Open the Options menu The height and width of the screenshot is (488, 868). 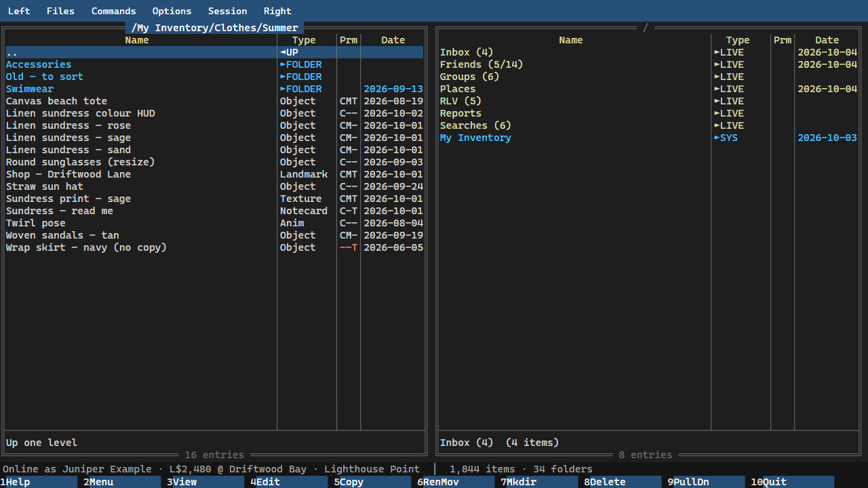coord(172,11)
